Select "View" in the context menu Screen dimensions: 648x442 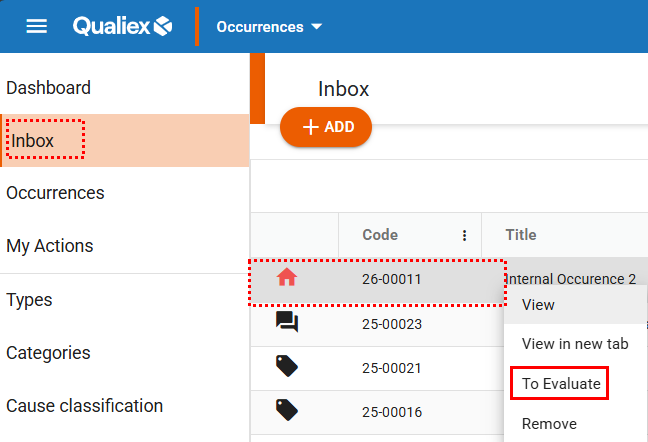pos(538,305)
